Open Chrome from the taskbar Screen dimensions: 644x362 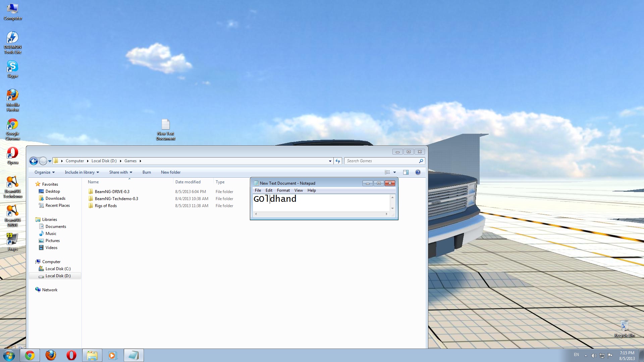30,355
